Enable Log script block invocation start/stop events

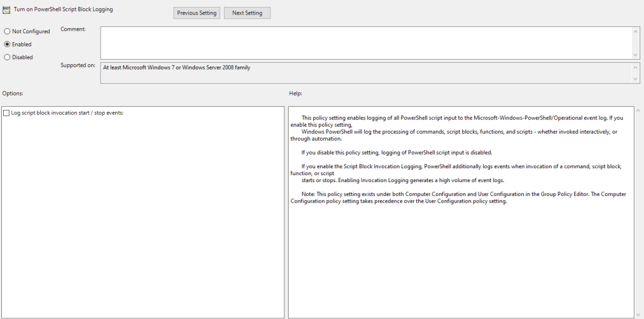point(6,113)
